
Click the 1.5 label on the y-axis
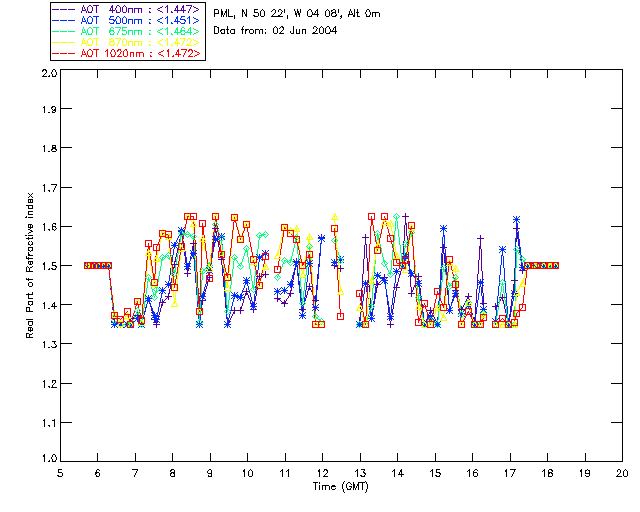point(49,266)
